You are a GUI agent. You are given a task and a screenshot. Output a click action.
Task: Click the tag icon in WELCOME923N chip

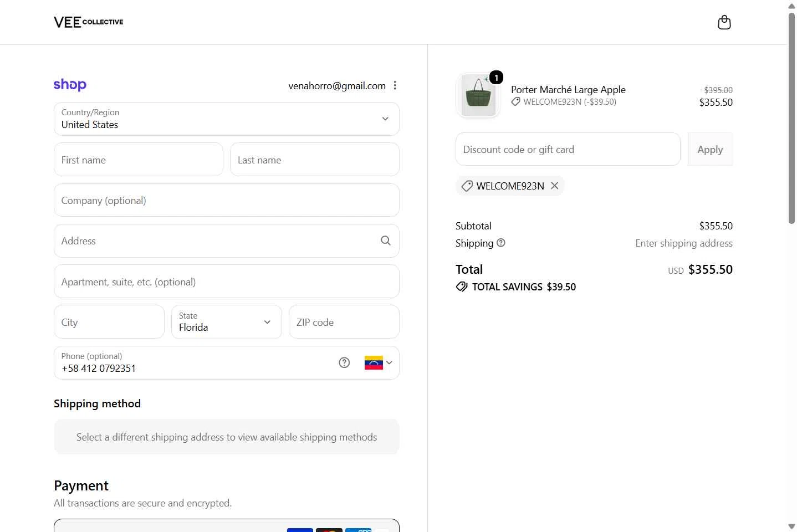tap(467, 186)
